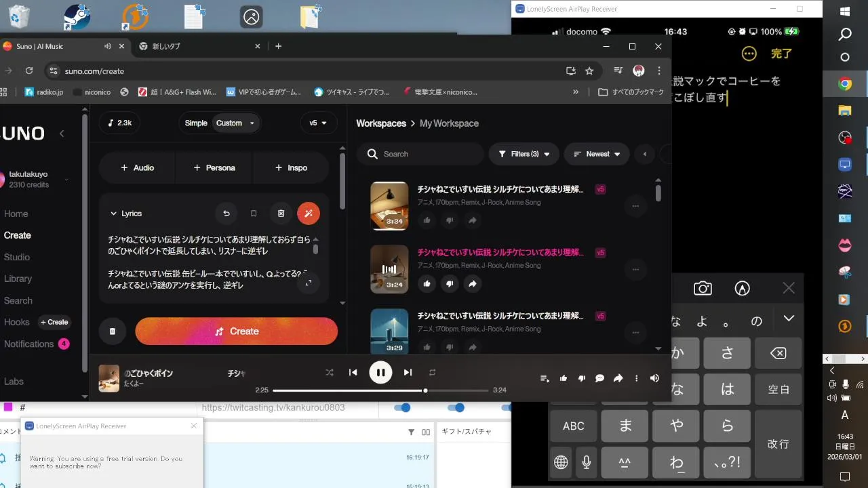Click the 2.3k credits note counter
Image resolution: width=868 pixels, height=488 pixels.
tap(119, 123)
